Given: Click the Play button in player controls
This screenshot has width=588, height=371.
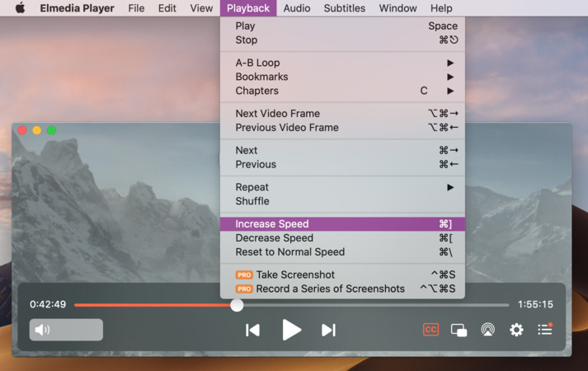Looking at the screenshot, I should (x=291, y=330).
